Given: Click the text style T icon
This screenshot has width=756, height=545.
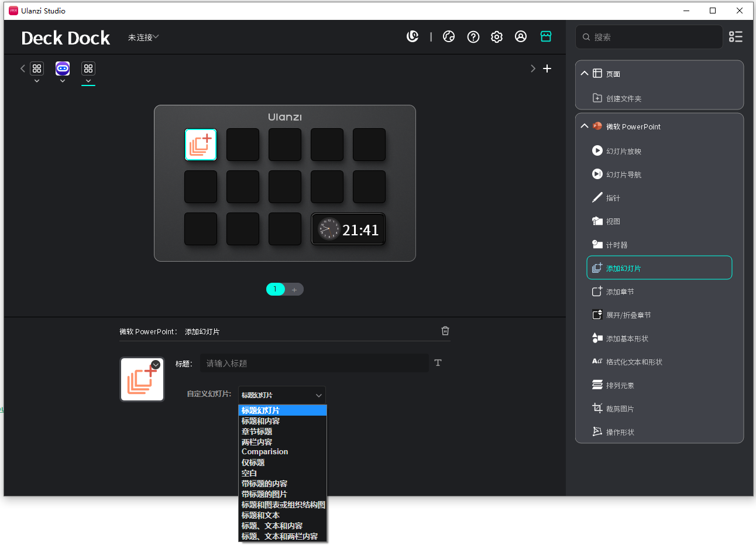Looking at the screenshot, I should pyautogui.click(x=438, y=363).
